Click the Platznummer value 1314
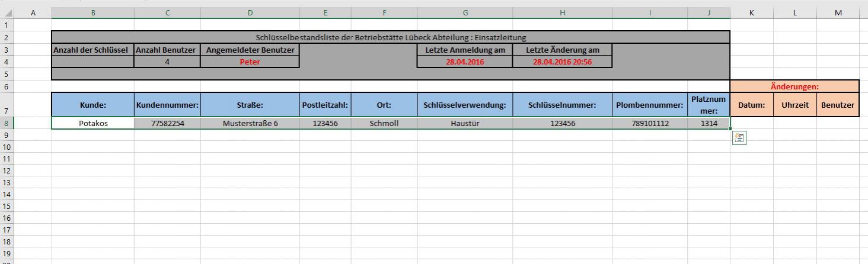Viewport: 868px width, 264px height. coord(709,123)
